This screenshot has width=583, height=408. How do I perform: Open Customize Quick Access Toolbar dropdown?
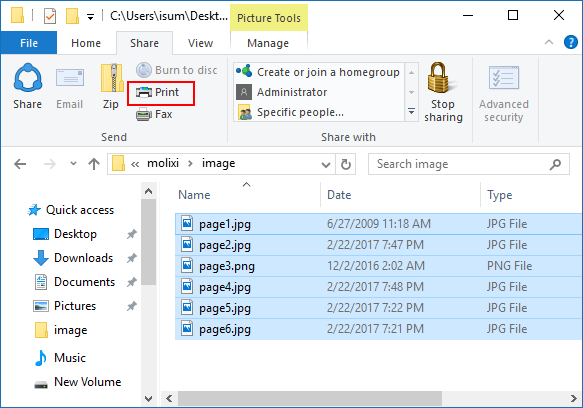[90, 17]
